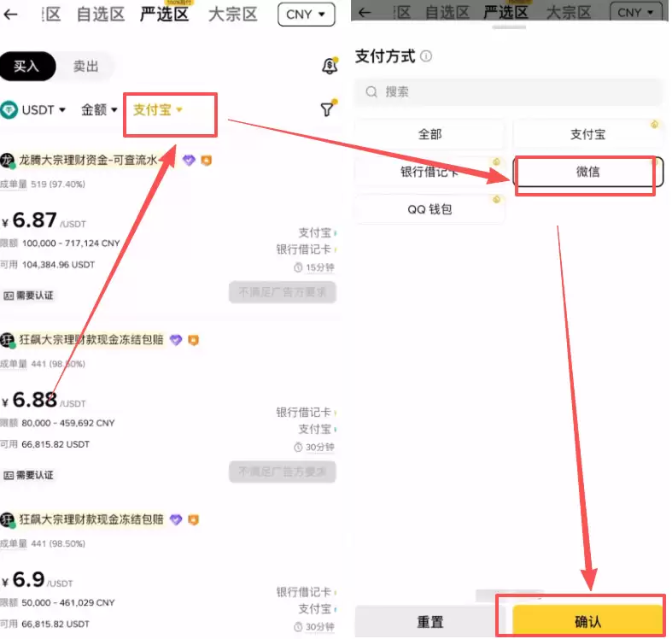Select 微信 payment option
This screenshot has width=672, height=639.
pos(587,172)
